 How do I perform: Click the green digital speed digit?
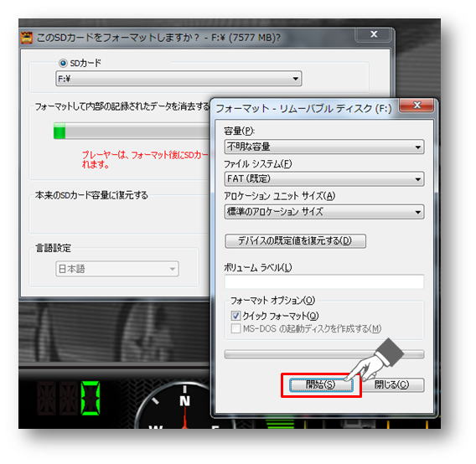coord(91,399)
